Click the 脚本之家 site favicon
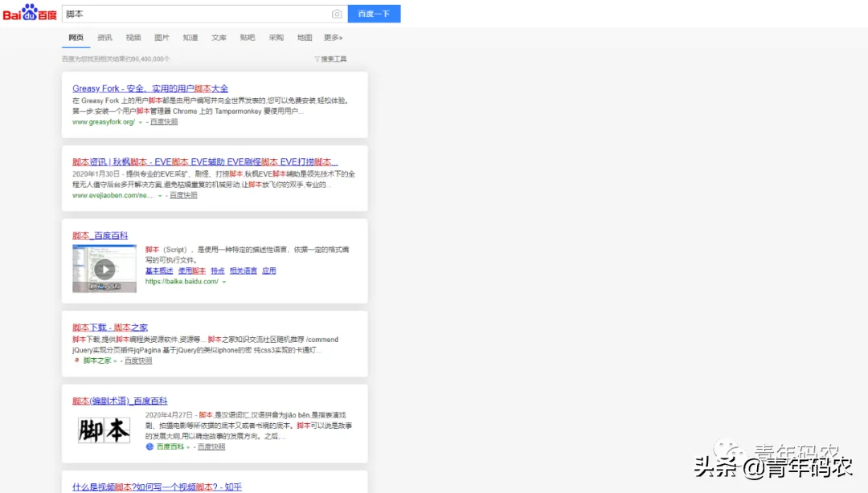 pyautogui.click(x=76, y=361)
